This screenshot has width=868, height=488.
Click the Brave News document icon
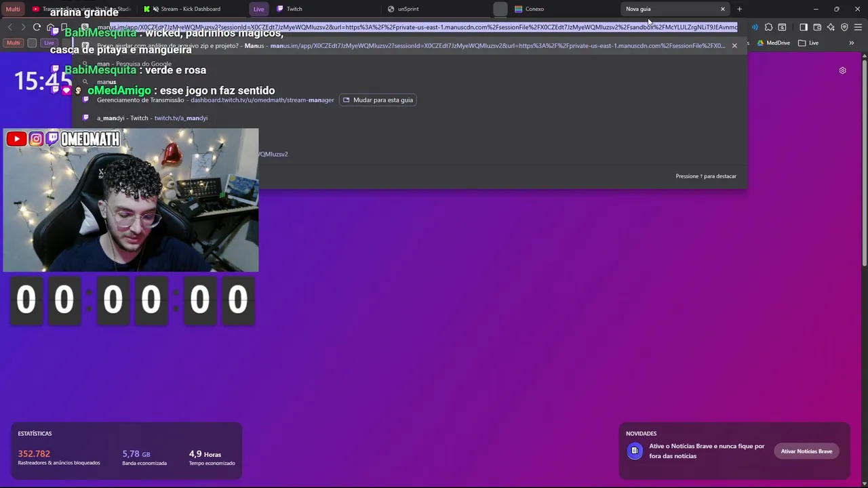(635, 451)
